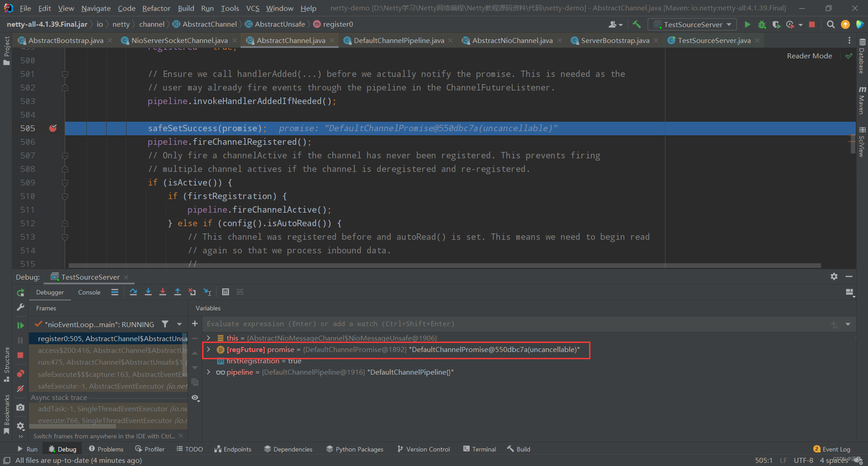Open the Event Log
This screenshot has height=466, width=868.
pyautogui.click(x=832, y=449)
